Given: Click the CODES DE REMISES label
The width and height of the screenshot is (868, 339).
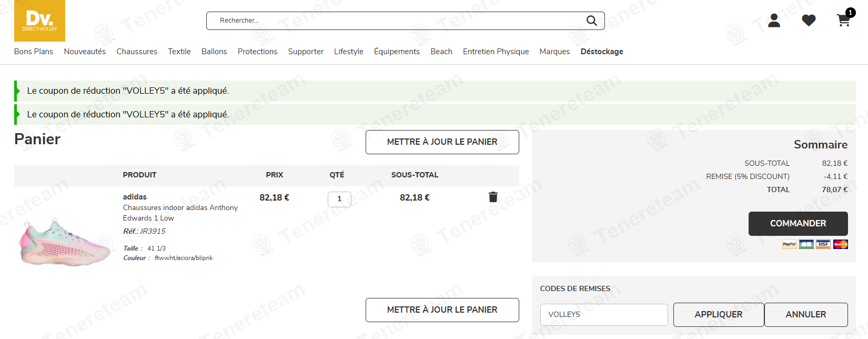Looking at the screenshot, I should point(575,288).
